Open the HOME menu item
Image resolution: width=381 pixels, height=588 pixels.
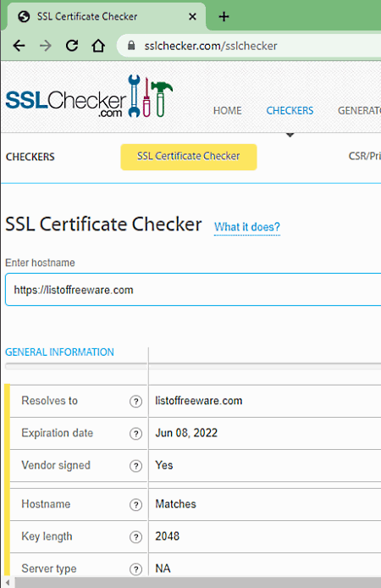tap(228, 111)
